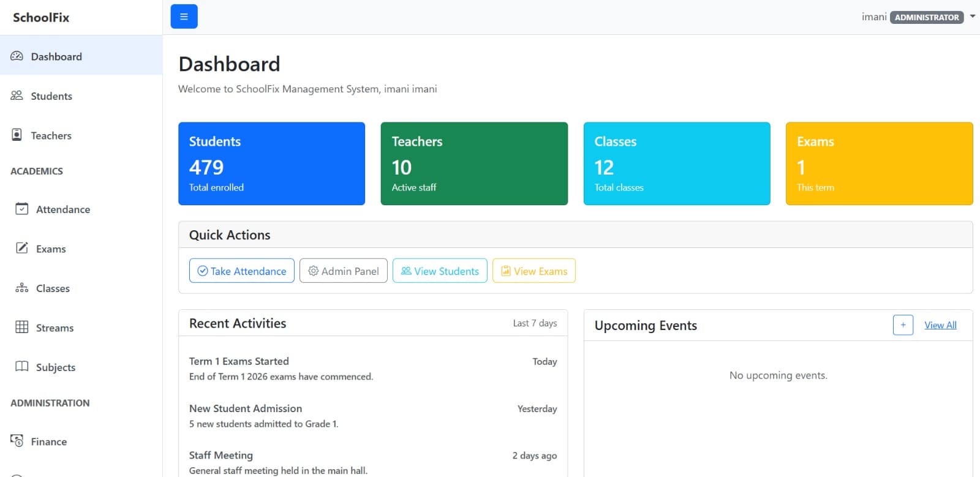
Task: Open the Admin Panel quick action
Action: click(344, 271)
